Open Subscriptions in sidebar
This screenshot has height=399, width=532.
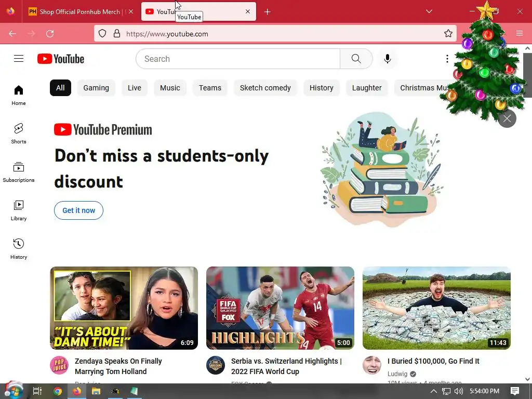pyautogui.click(x=19, y=172)
